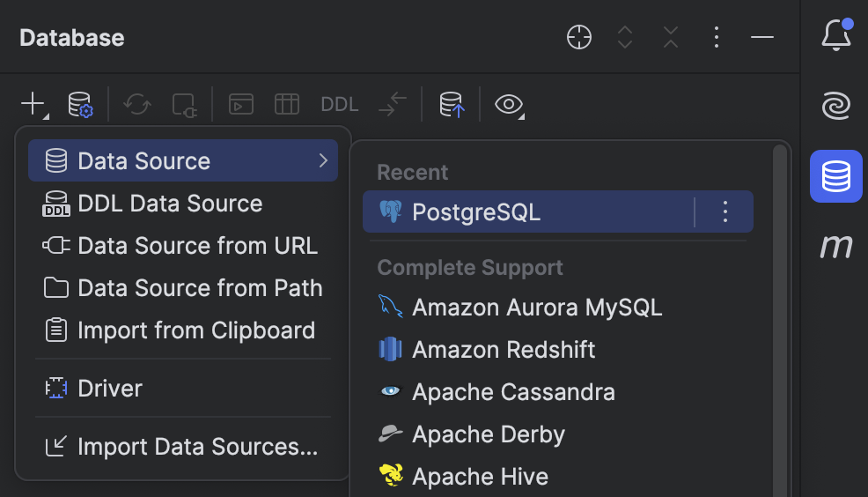Select Amazon Aurora MySQL
868x497 pixels.
pyautogui.click(x=558, y=308)
